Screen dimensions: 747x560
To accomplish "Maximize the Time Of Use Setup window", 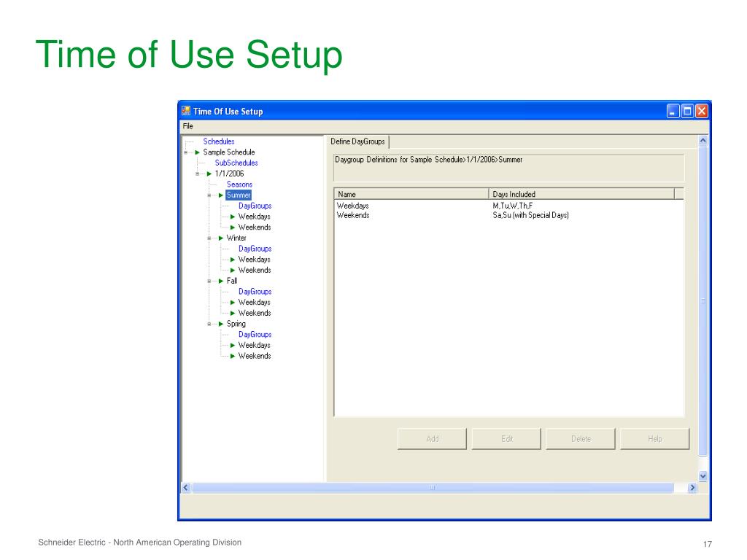I will click(x=687, y=111).
